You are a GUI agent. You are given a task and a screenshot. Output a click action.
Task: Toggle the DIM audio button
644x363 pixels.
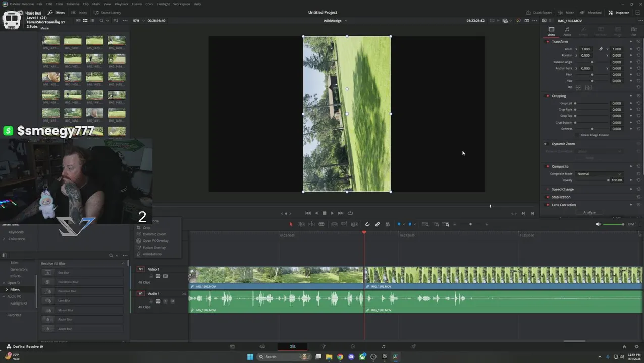631,224
